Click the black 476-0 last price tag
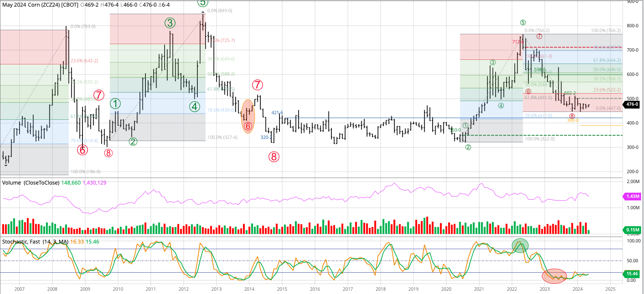The image size is (644, 294). tap(632, 104)
